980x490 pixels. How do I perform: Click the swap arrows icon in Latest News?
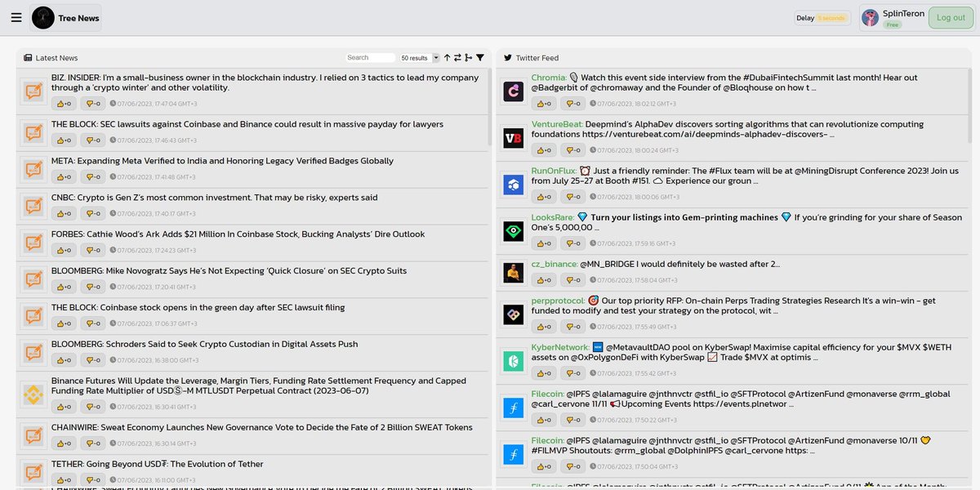[457, 58]
